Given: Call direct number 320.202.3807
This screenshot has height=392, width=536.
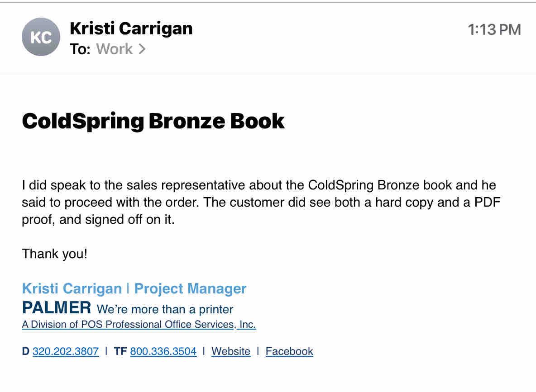Looking at the screenshot, I should pyautogui.click(x=66, y=351).
